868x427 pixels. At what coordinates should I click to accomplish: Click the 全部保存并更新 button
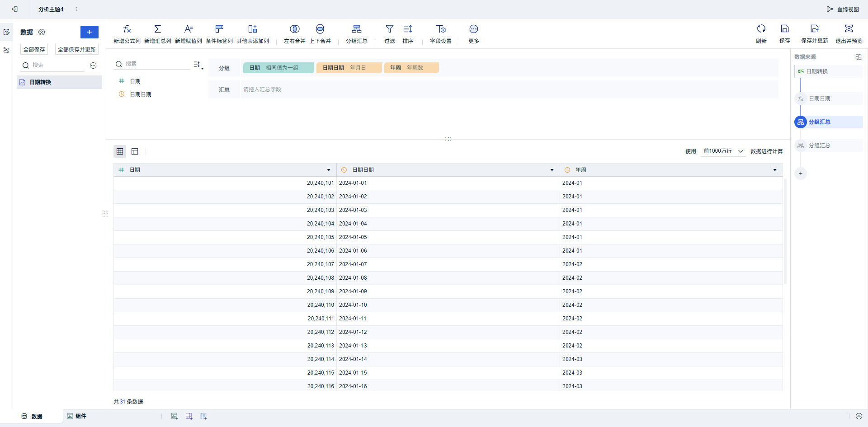coord(77,49)
